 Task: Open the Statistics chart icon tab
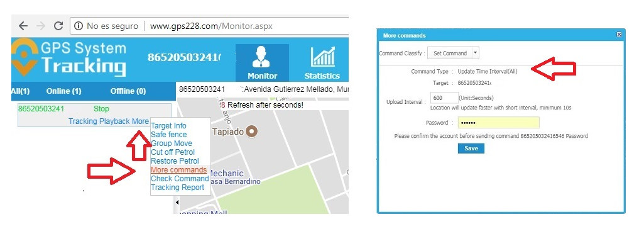click(x=322, y=62)
